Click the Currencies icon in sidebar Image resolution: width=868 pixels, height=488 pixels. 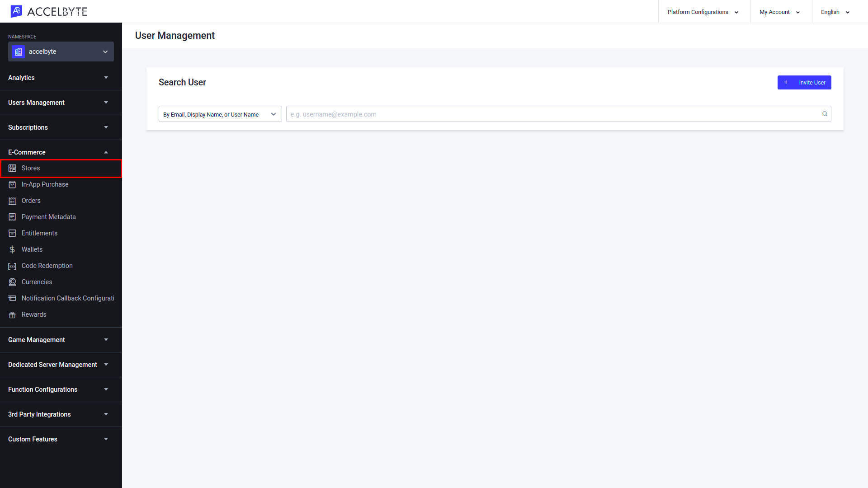[x=12, y=282]
